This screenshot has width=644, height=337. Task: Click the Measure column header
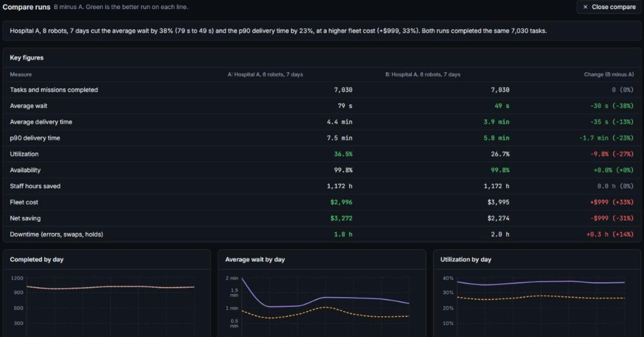point(21,74)
